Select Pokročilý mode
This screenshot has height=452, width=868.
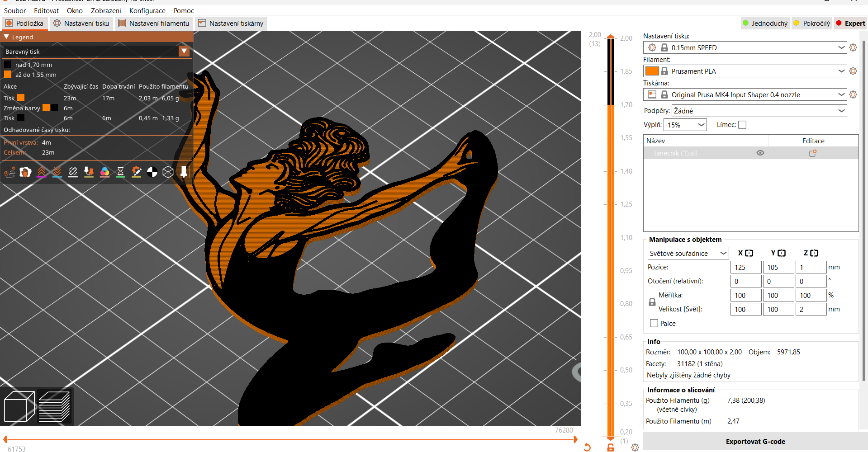coord(812,24)
